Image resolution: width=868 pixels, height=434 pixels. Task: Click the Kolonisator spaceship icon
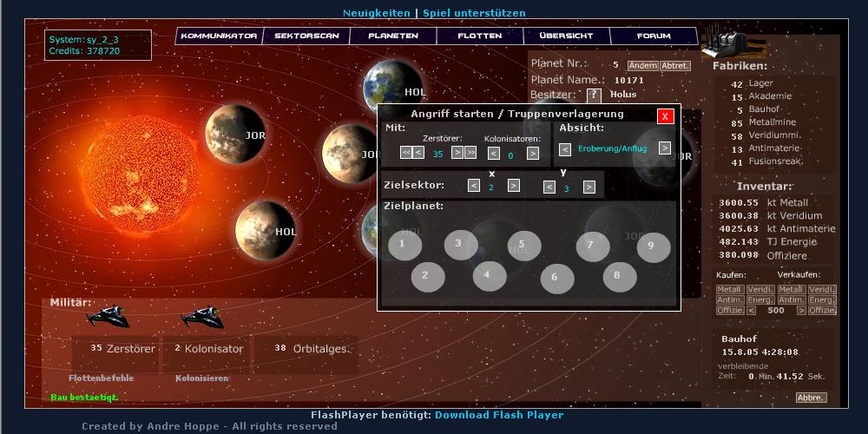pyautogui.click(x=201, y=317)
